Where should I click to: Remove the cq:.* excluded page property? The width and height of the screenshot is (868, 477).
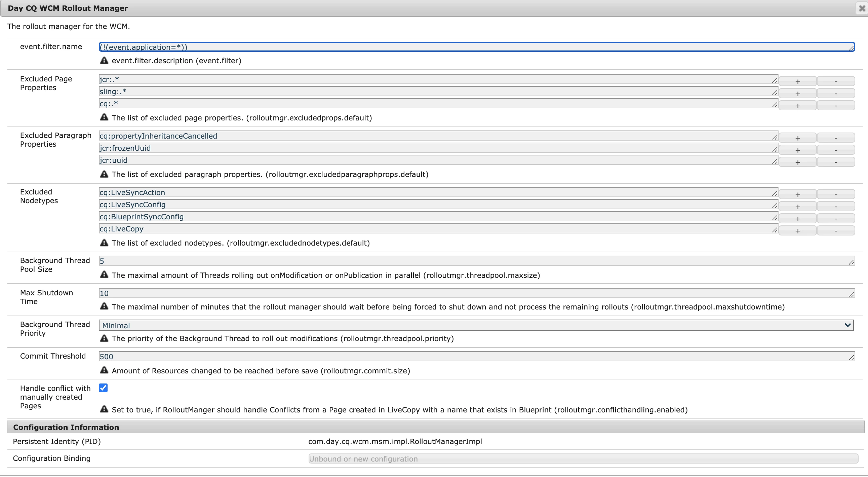836,106
